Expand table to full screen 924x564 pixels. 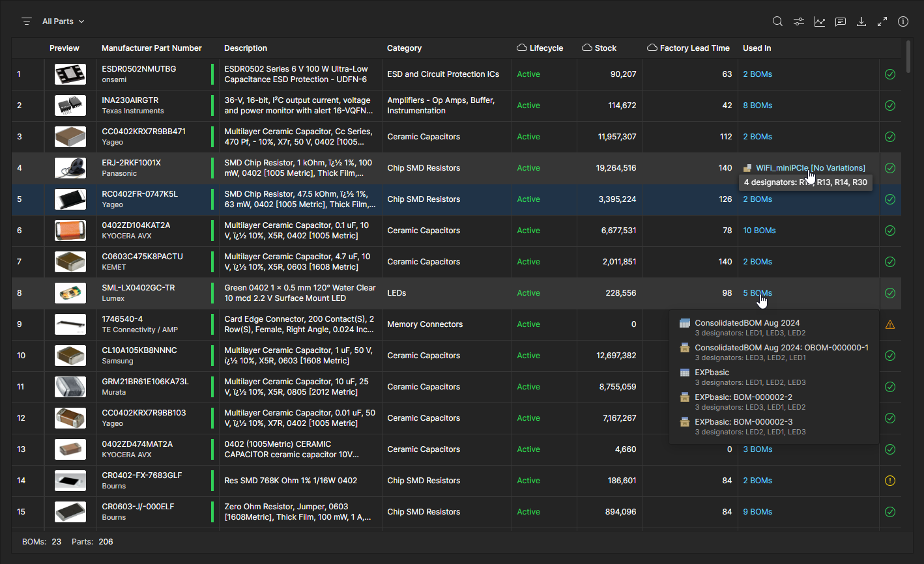coord(882,21)
